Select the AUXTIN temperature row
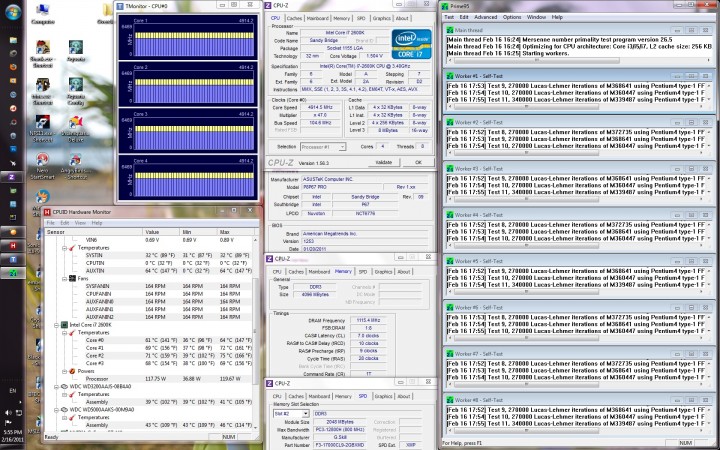The width and height of the screenshot is (720, 450). coord(149,270)
